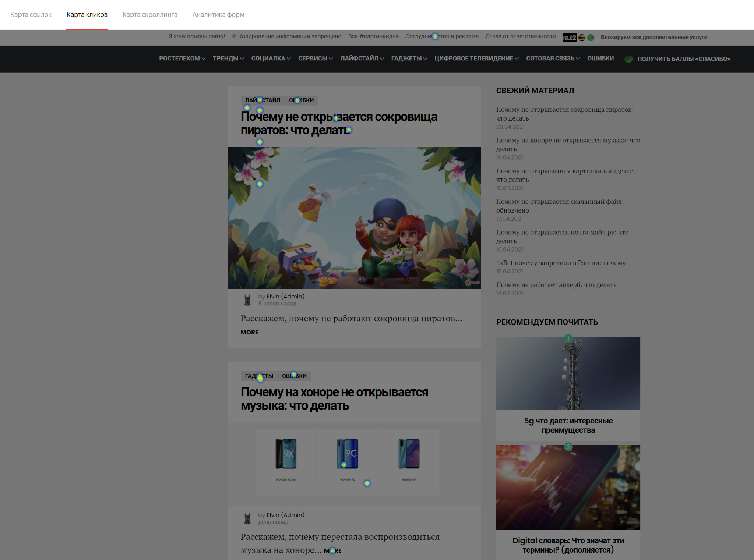Click the Digital словарь phone chart thumbnail
This screenshot has width=754, height=560.
pyautogui.click(x=568, y=487)
